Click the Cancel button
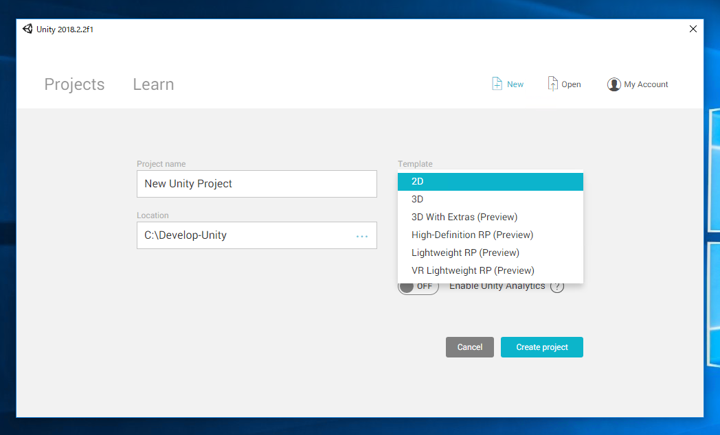This screenshot has width=720, height=435. (470, 347)
